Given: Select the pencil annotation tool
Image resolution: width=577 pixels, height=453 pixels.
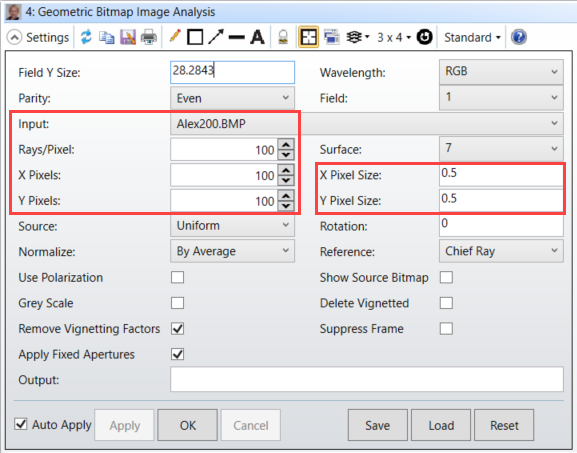Looking at the screenshot, I should [x=174, y=37].
